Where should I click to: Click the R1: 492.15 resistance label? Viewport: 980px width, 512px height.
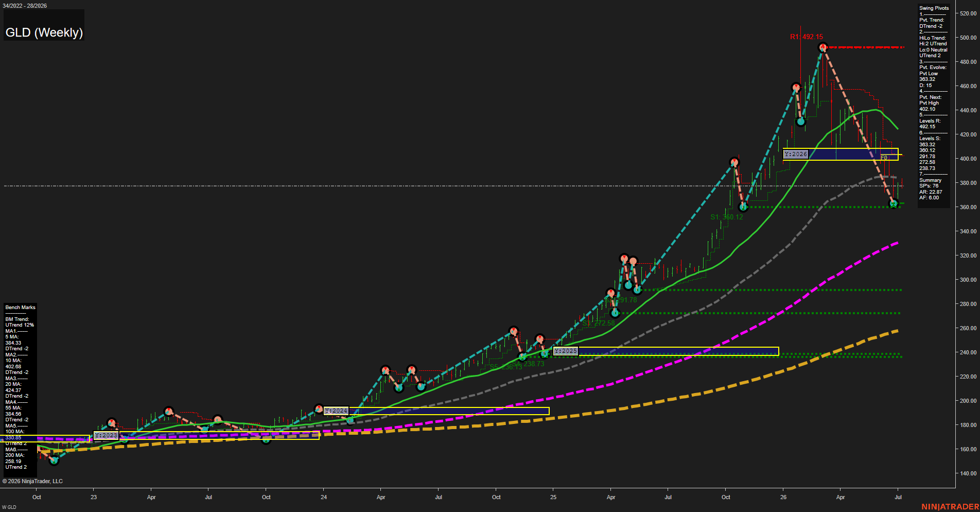point(807,37)
